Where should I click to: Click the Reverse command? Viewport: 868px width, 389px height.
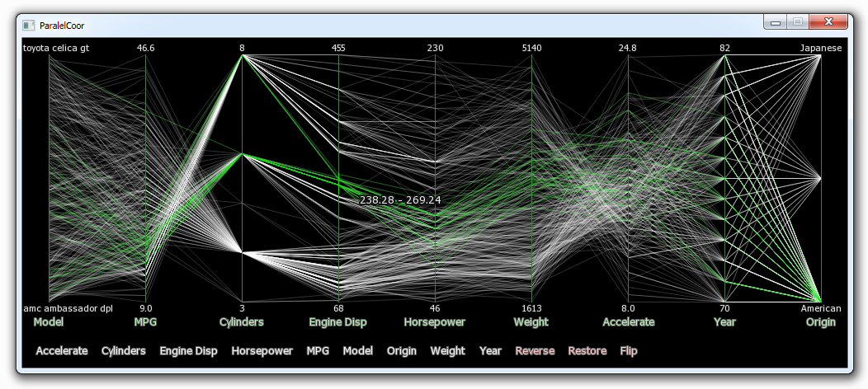click(535, 351)
